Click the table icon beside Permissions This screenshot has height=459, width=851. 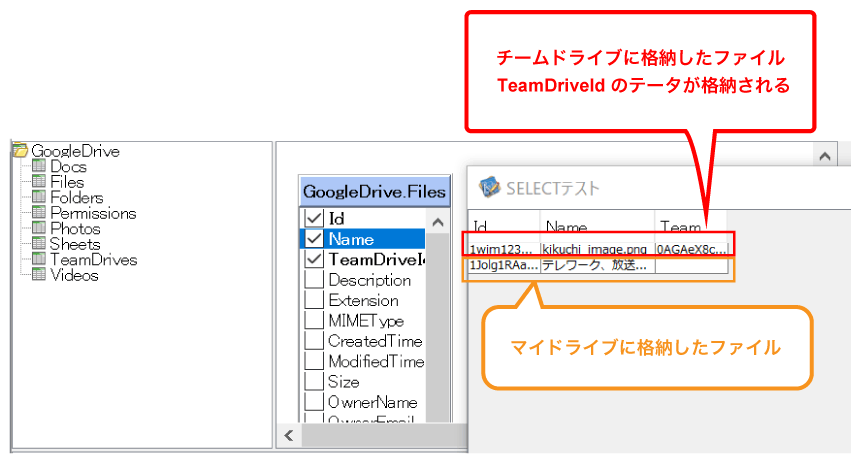[x=39, y=212]
